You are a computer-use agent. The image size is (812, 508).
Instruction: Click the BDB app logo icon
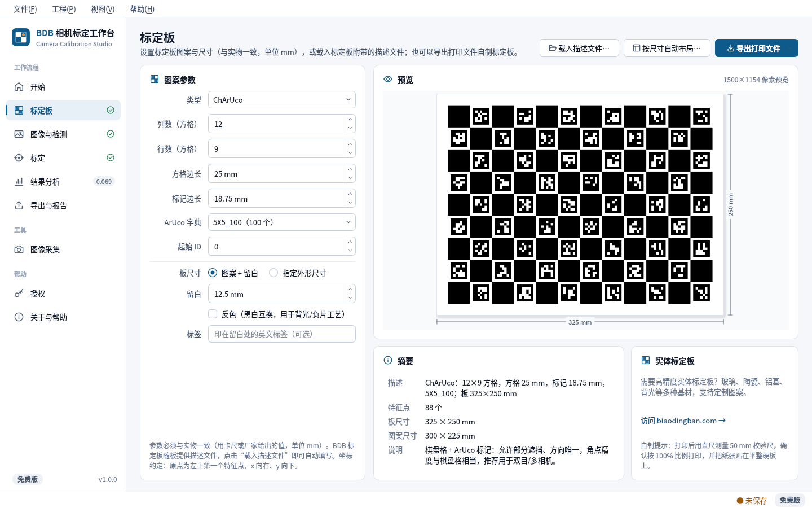tap(21, 37)
